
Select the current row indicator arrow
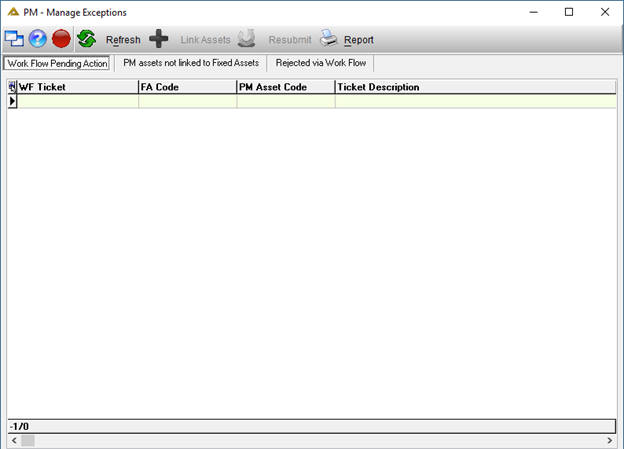click(12, 101)
